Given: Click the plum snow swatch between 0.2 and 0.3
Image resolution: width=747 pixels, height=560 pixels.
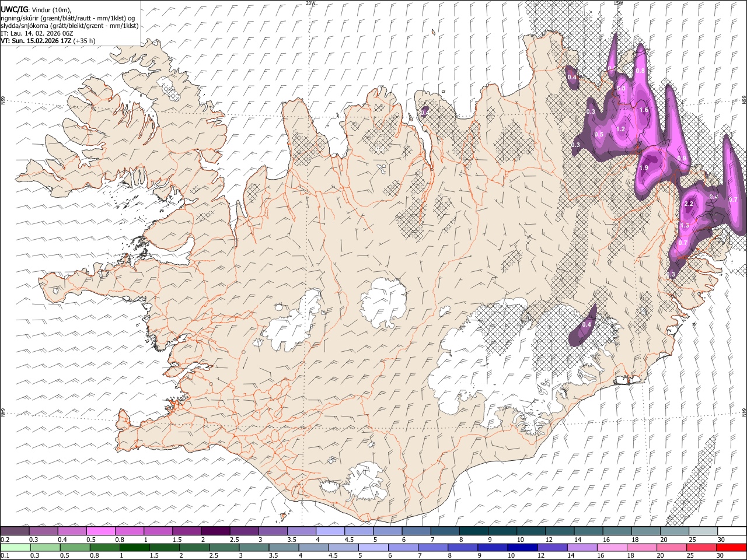Looking at the screenshot, I should point(15,531).
